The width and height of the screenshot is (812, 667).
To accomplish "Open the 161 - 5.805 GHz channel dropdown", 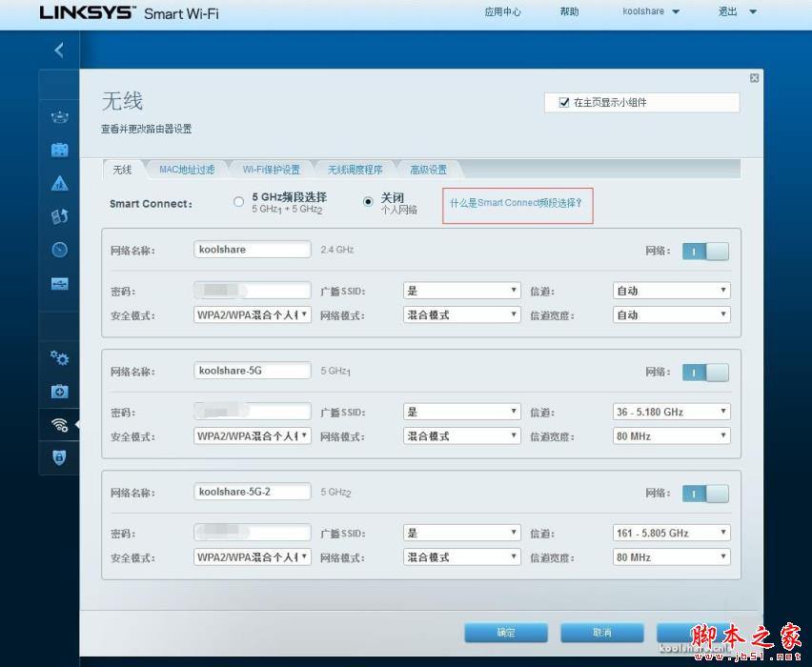I will (x=672, y=533).
